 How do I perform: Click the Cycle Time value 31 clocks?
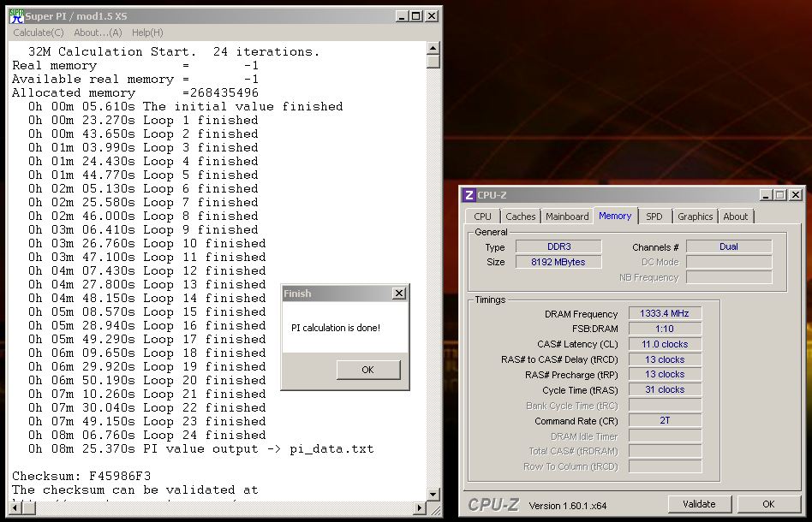[x=665, y=389]
